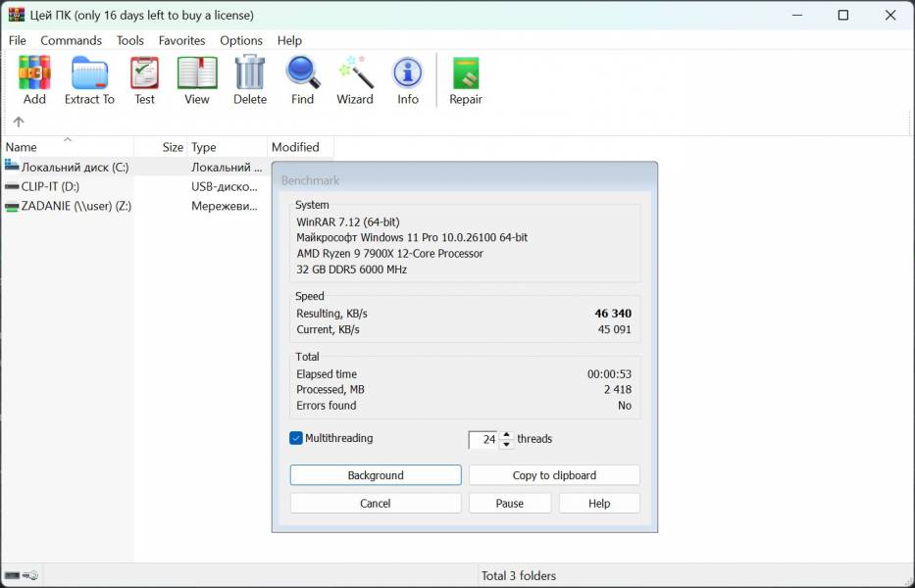Click the Copy to clipboard button
Image resolution: width=915 pixels, height=588 pixels.
pyautogui.click(x=554, y=474)
